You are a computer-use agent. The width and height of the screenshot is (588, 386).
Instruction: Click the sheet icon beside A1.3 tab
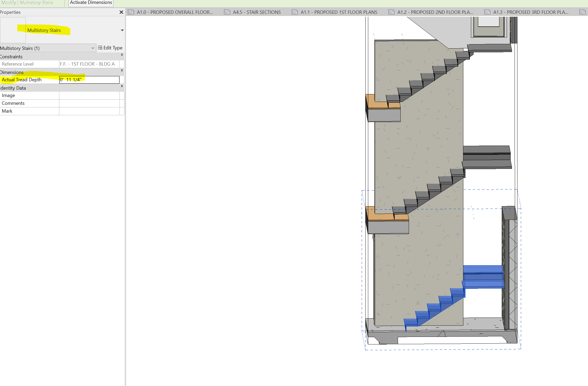(487, 12)
